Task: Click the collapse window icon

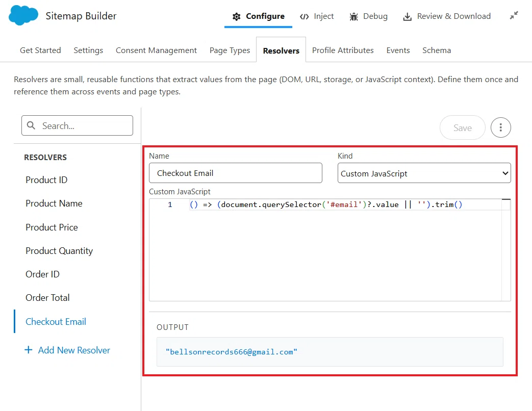Action: pos(514,15)
